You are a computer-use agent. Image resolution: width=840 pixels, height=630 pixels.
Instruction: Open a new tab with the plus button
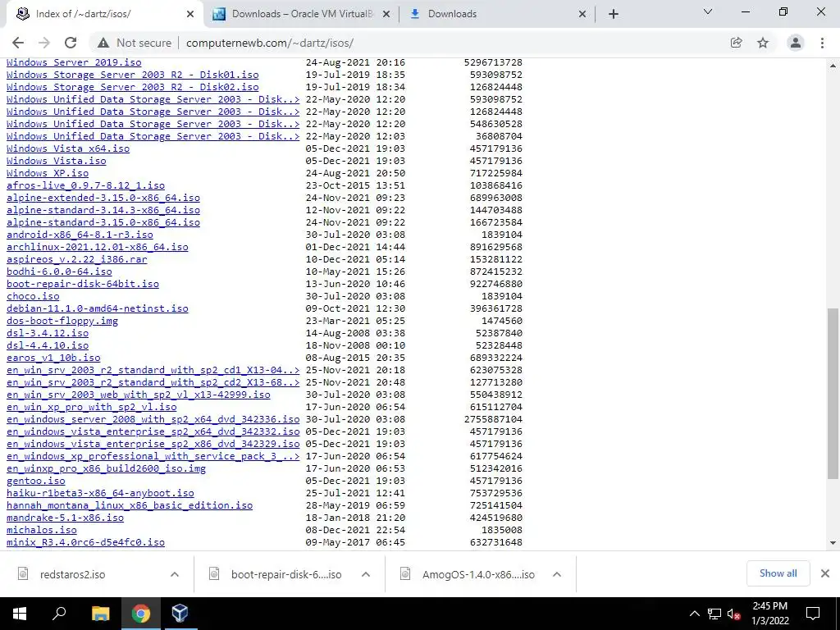(614, 14)
